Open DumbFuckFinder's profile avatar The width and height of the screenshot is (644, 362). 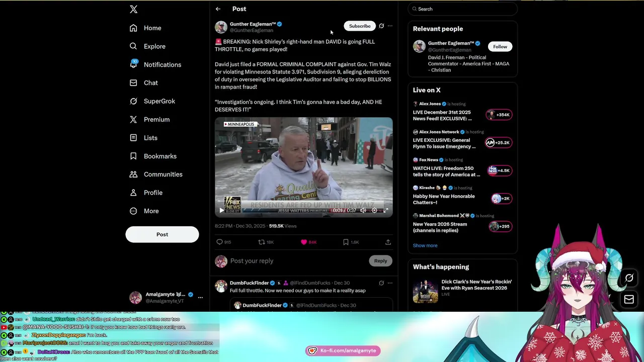(x=221, y=287)
